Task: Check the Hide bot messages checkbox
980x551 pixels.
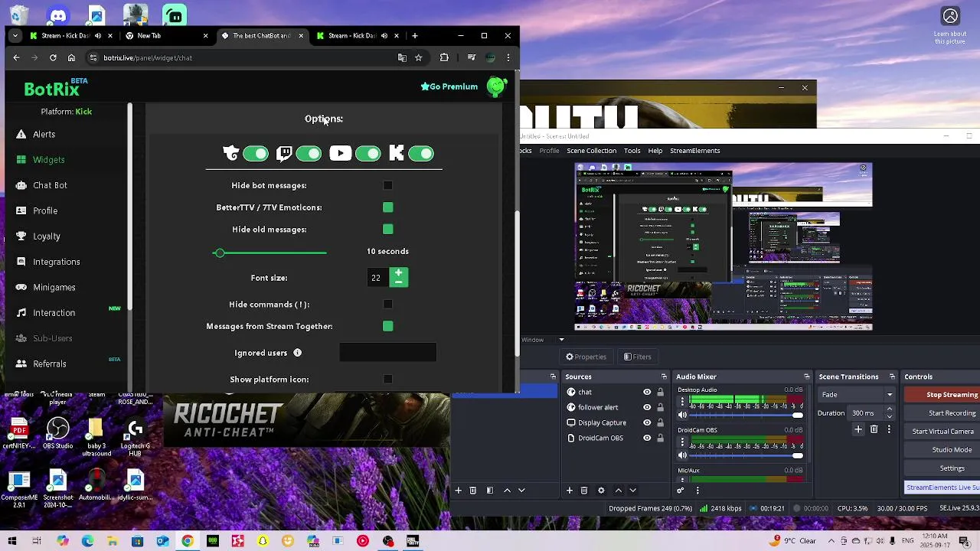Action: pos(388,185)
